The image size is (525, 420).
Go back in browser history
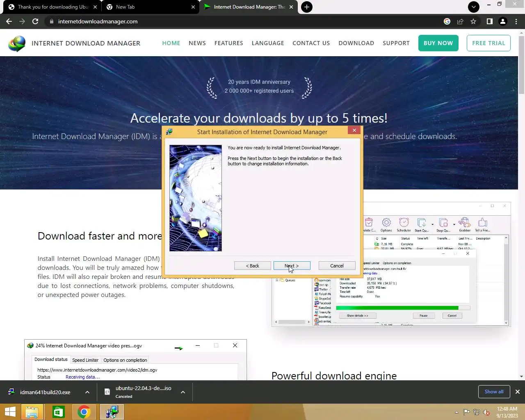point(9,21)
